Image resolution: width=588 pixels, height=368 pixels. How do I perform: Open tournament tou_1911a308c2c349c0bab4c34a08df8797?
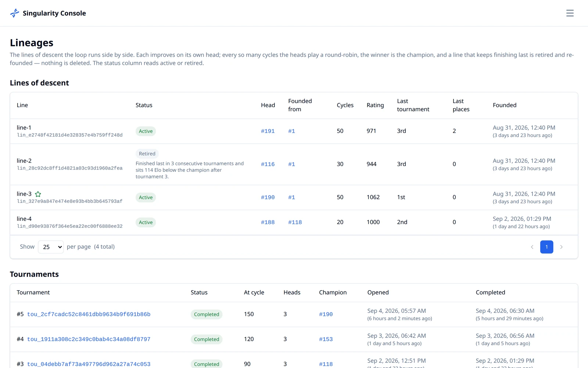coord(89,339)
